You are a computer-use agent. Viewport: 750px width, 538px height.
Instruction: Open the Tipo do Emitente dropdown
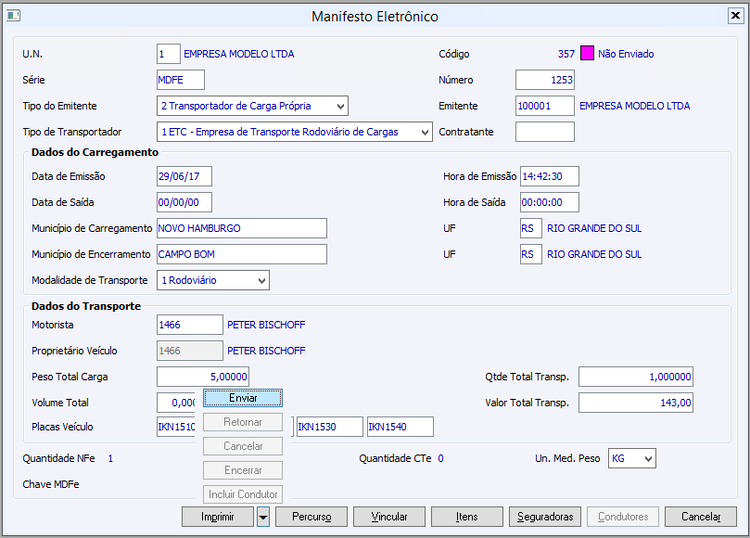pos(340,106)
